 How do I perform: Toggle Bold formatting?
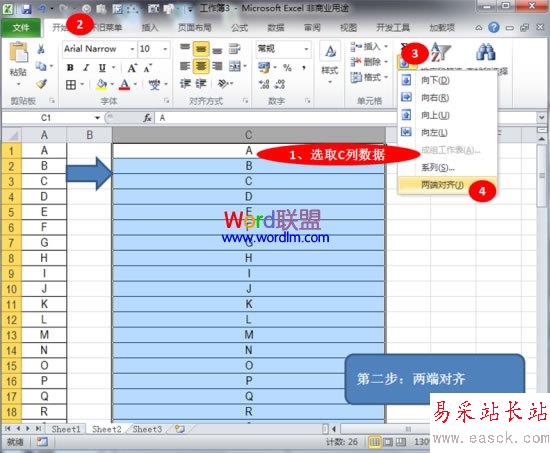70,67
